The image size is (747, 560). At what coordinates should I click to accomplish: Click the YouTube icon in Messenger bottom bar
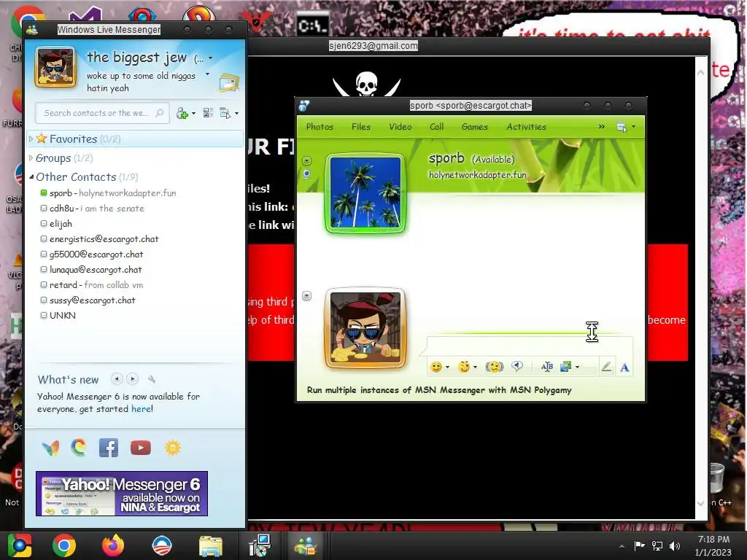[x=141, y=448]
